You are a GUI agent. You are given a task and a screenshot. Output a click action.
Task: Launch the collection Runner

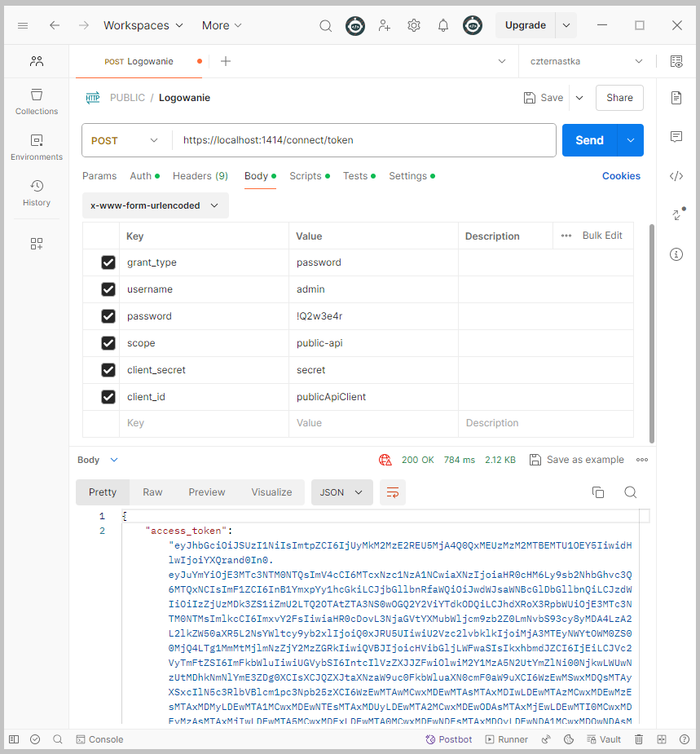click(506, 739)
